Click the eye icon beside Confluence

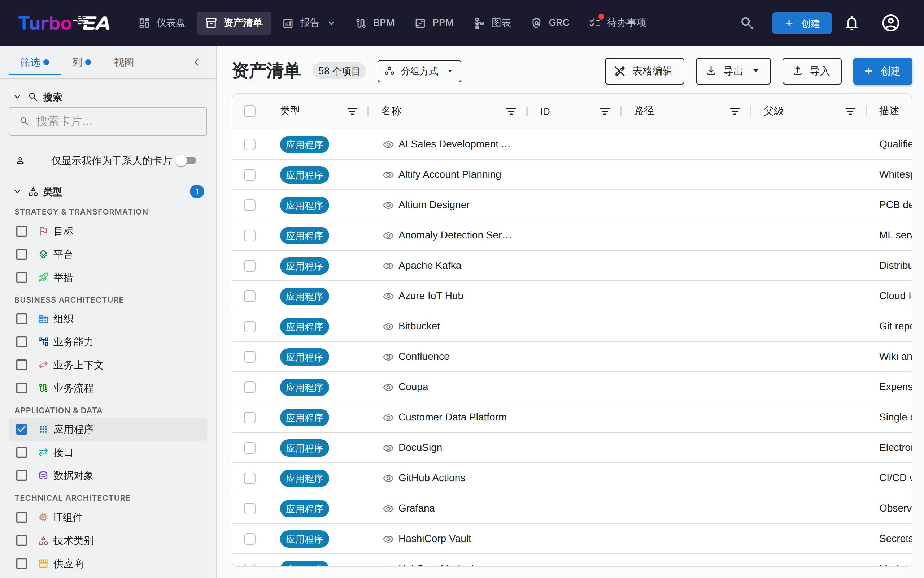(x=388, y=357)
